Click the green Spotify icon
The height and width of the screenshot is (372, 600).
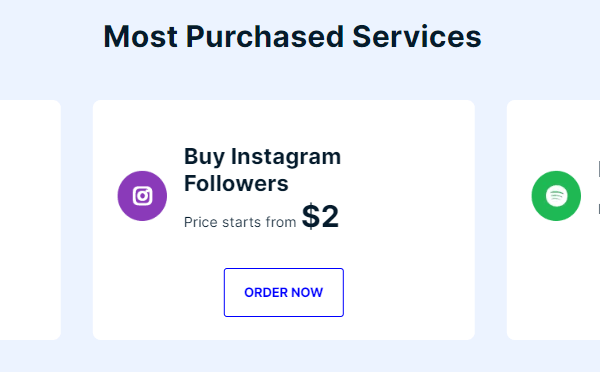(556, 196)
